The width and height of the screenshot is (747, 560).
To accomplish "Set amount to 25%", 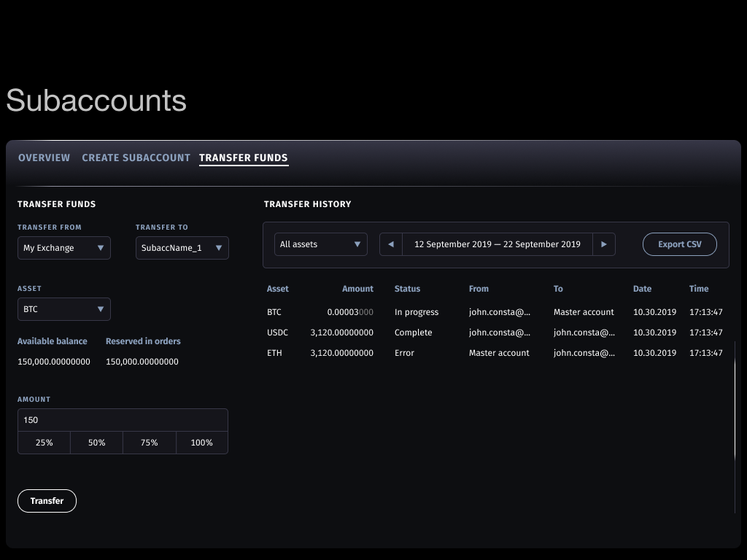I will coord(44,443).
